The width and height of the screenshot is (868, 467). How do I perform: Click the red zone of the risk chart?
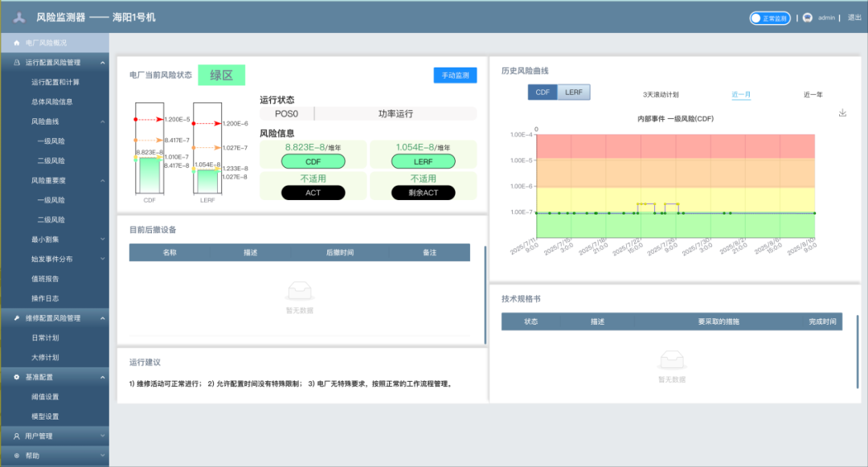pos(675,147)
